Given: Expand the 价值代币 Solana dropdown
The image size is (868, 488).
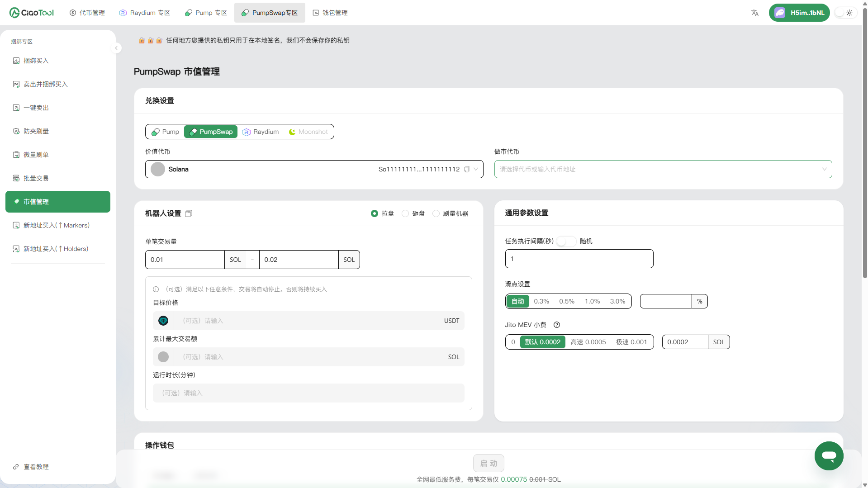Looking at the screenshot, I should pos(476,169).
